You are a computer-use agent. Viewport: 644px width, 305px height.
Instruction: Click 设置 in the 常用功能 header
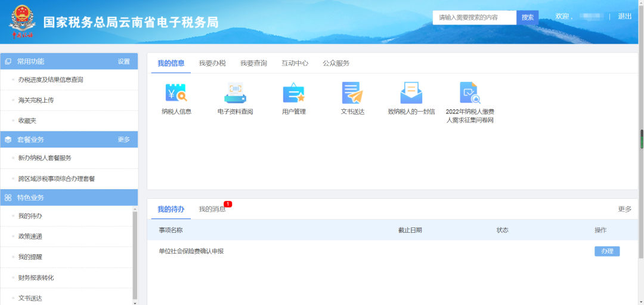[x=123, y=61]
